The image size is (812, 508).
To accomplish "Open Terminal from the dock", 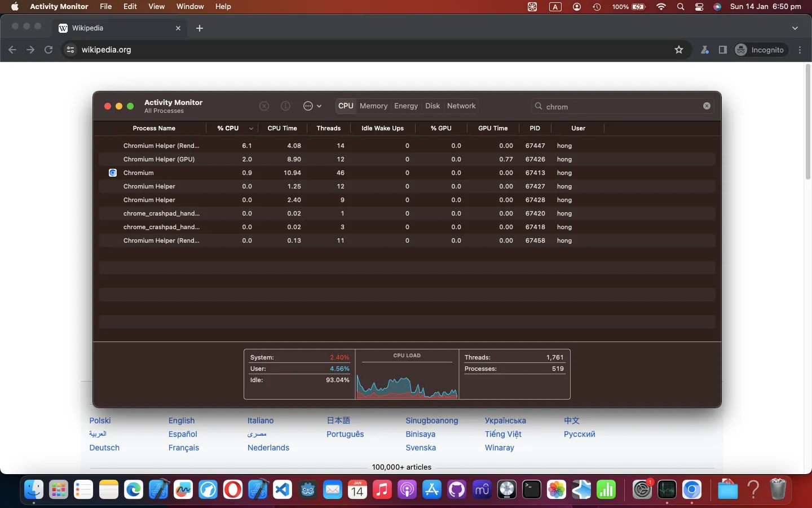I will pos(532,489).
